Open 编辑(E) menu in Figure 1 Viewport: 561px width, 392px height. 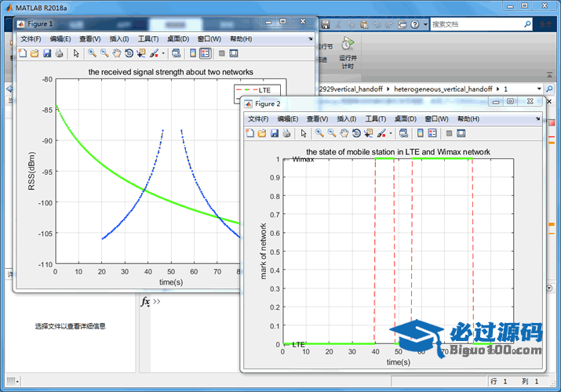pyautogui.click(x=60, y=39)
